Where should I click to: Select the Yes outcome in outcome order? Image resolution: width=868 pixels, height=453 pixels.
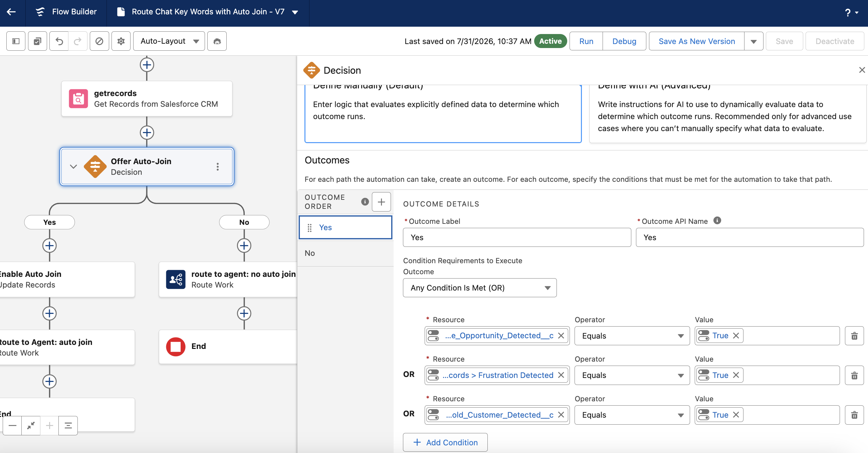(x=346, y=228)
